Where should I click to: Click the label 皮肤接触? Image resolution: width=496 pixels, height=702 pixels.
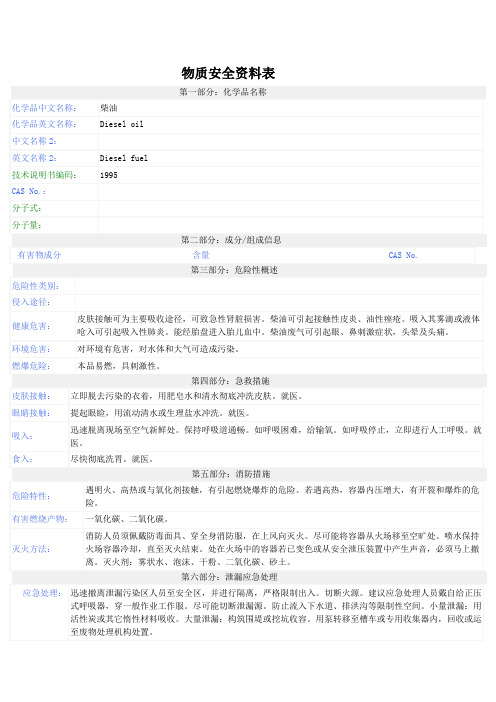pos(31,396)
